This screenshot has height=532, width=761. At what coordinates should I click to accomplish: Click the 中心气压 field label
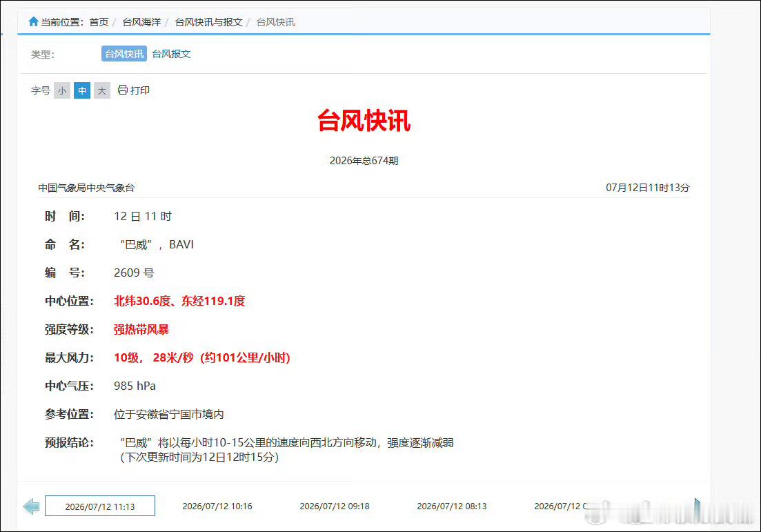point(70,386)
